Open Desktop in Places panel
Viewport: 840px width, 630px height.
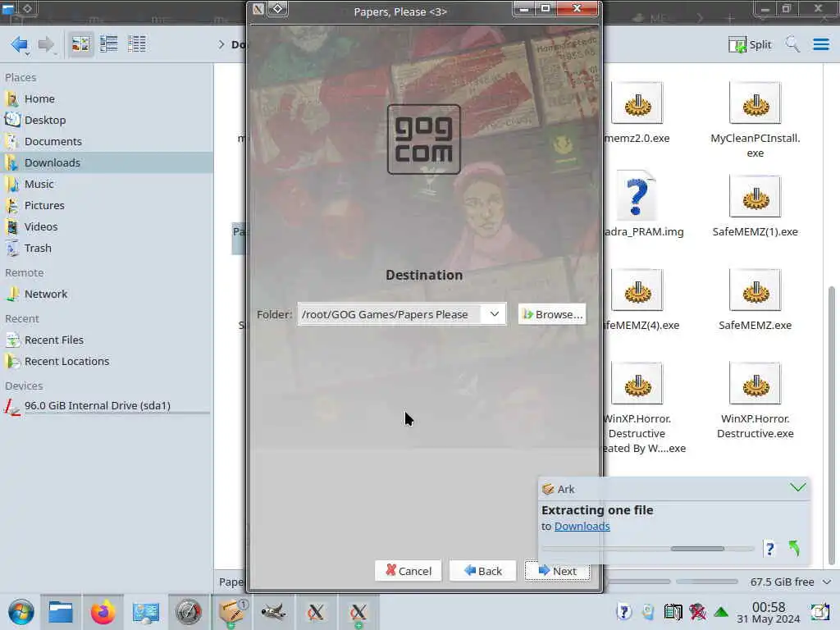coord(107,120)
